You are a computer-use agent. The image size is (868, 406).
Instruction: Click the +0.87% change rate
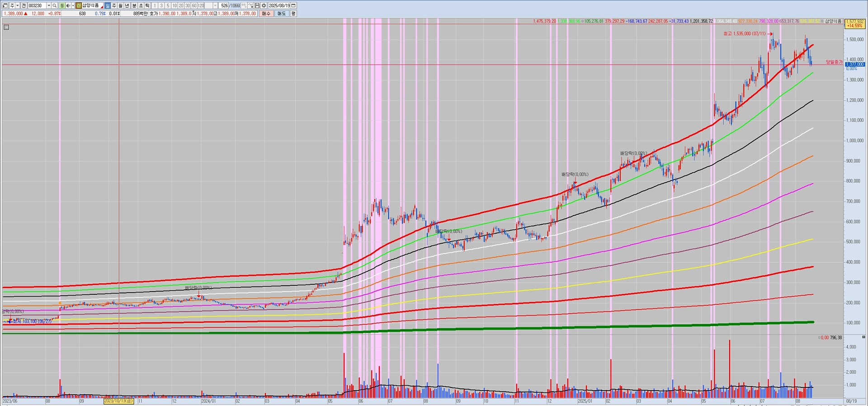[x=54, y=14]
